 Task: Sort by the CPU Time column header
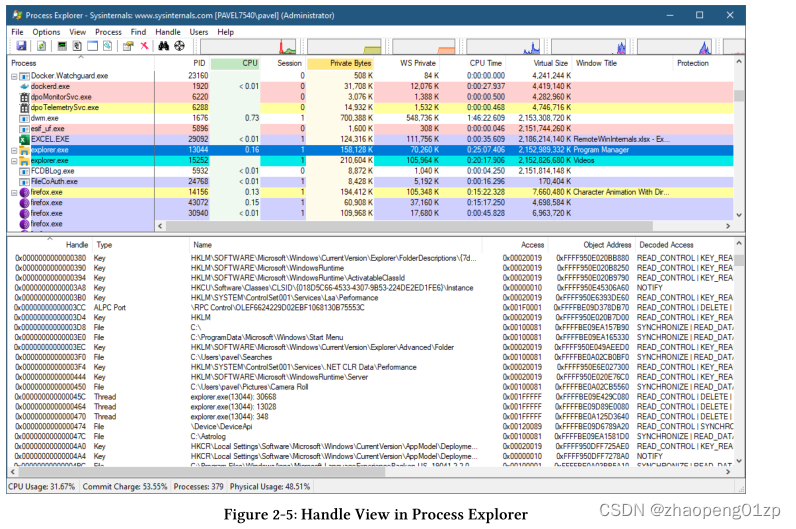474,63
